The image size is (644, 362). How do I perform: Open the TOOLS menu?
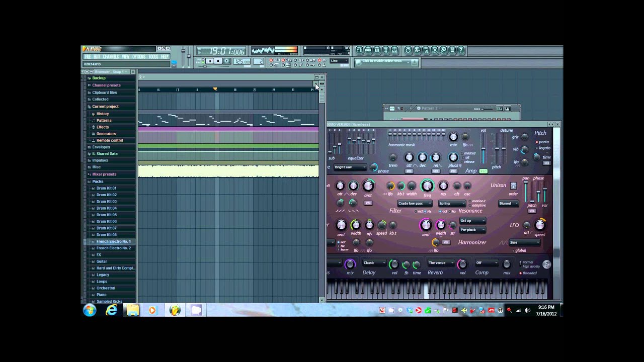click(153, 57)
